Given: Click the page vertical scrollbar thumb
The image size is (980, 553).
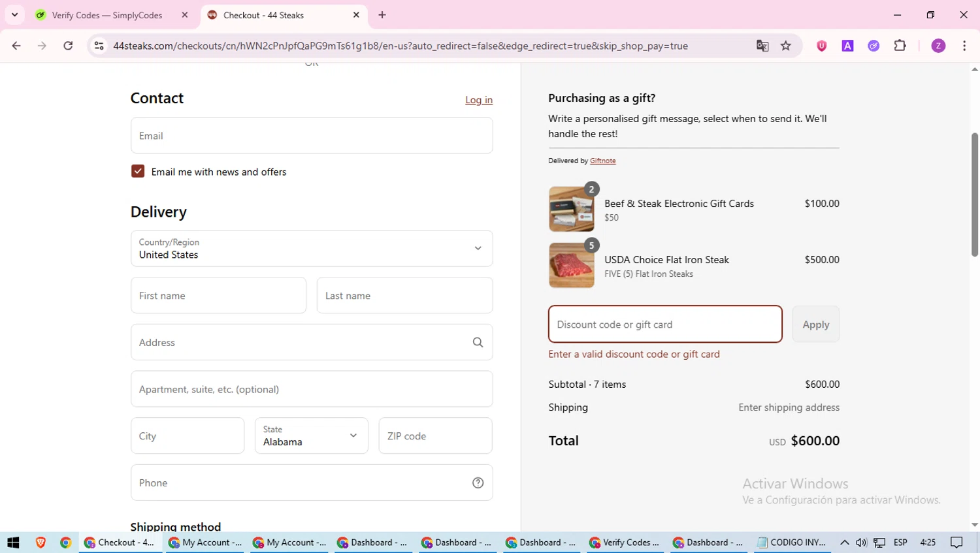Looking at the screenshot, I should (974, 195).
